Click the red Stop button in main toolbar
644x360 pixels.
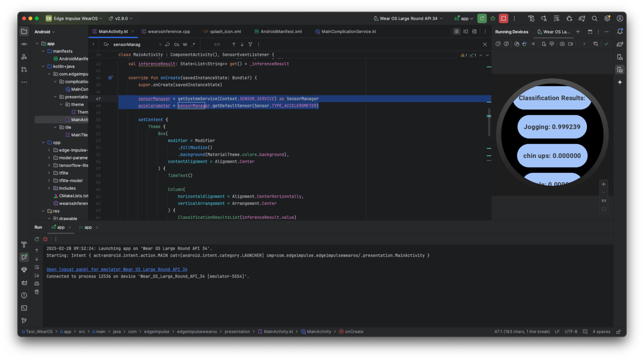tap(504, 19)
